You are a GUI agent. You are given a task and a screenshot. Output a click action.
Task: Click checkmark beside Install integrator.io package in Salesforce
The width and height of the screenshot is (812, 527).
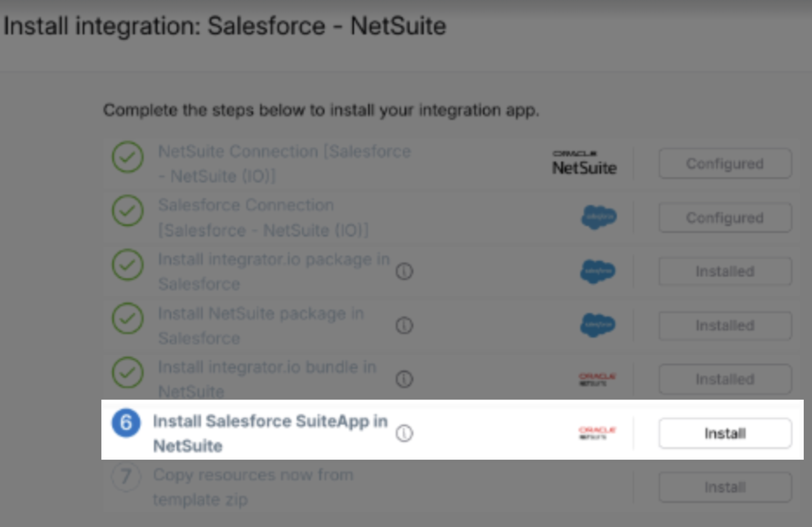point(128,265)
